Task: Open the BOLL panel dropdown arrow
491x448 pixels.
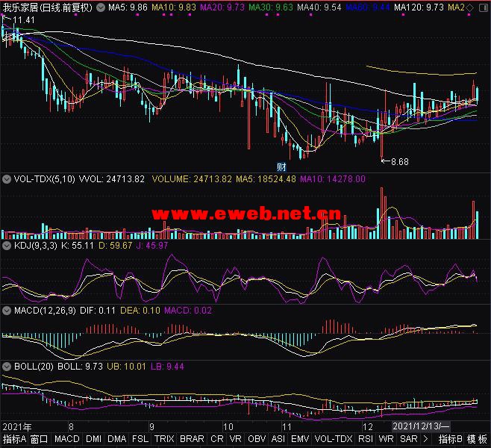Action: (x=7, y=367)
